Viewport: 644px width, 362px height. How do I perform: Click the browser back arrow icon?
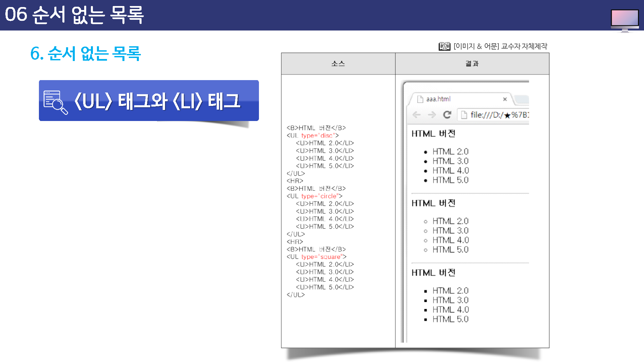pyautogui.click(x=417, y=115)
